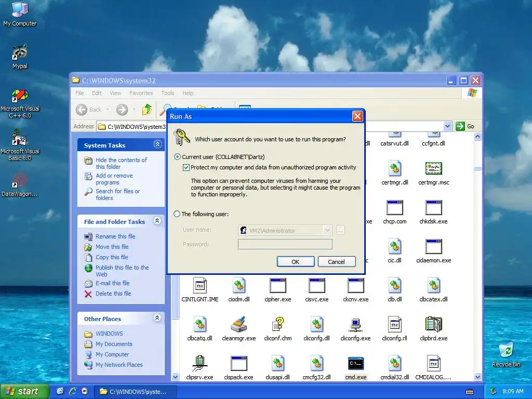Open My Network Places link
The height and width of the screenshot is (399, 532).
[x=119, y=365]
